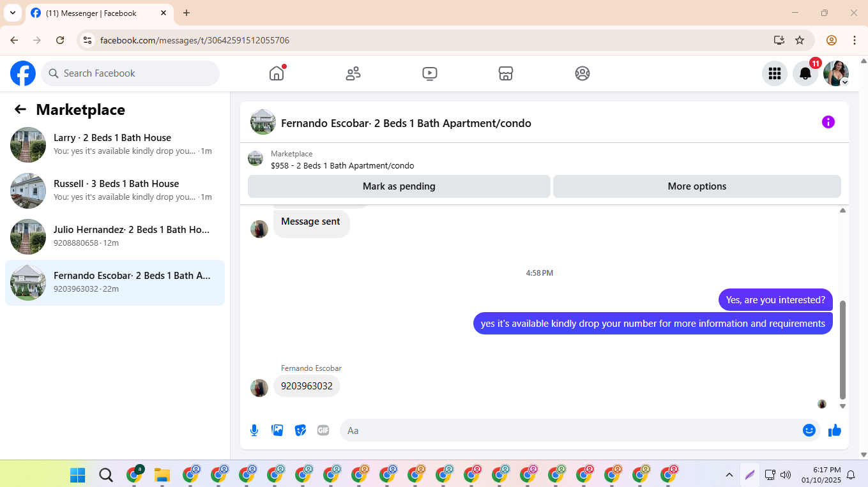Open a new browser tab
Screen dimensions: 868x487
[187, 13]
